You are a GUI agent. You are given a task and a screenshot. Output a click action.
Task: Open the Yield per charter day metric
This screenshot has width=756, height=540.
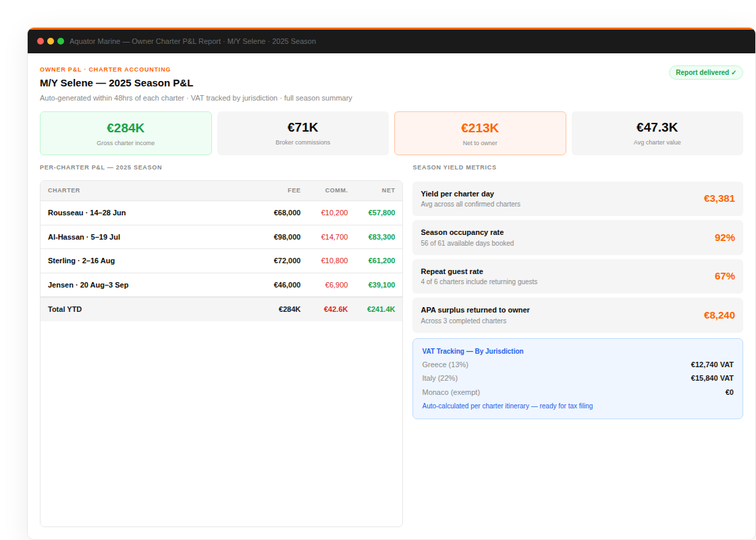pos(578,198)
